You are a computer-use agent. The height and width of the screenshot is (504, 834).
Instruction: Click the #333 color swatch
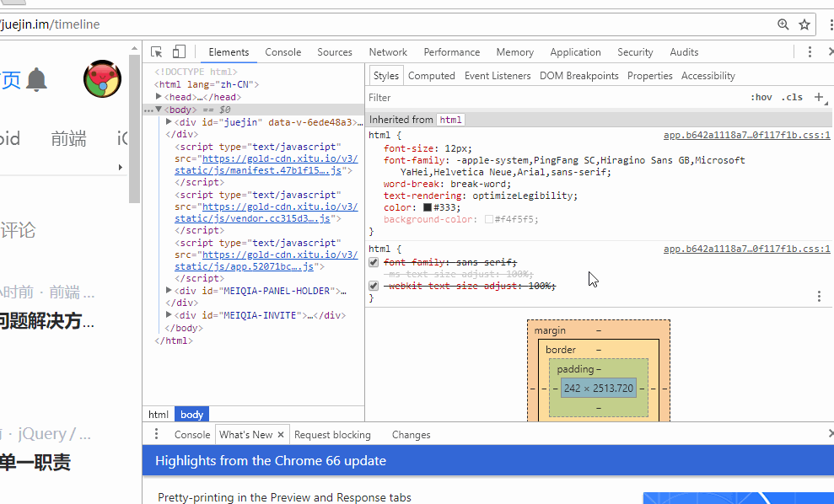click(428, 207)
